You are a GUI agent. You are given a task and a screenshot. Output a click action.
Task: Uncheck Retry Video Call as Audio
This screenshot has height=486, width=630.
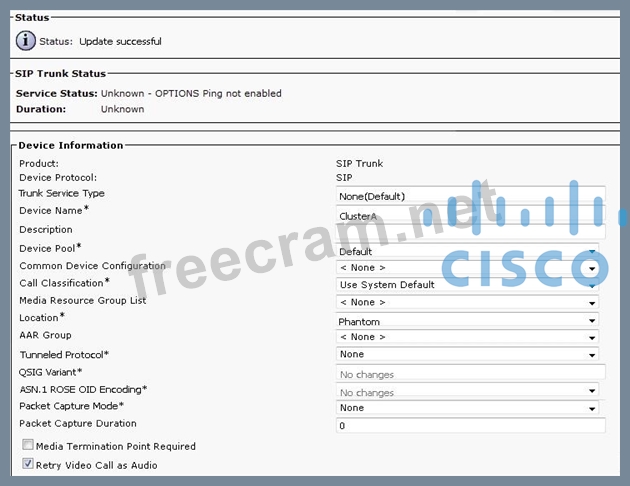[x=28, y=464]
